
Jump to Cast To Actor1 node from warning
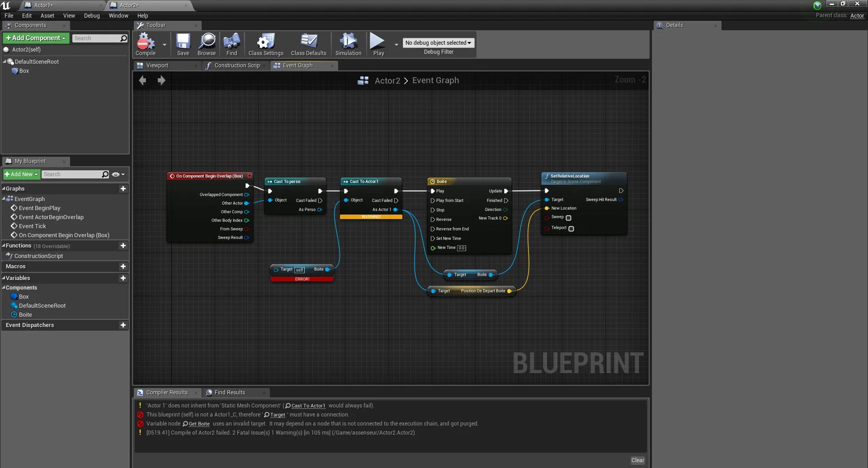click(308, 406)
